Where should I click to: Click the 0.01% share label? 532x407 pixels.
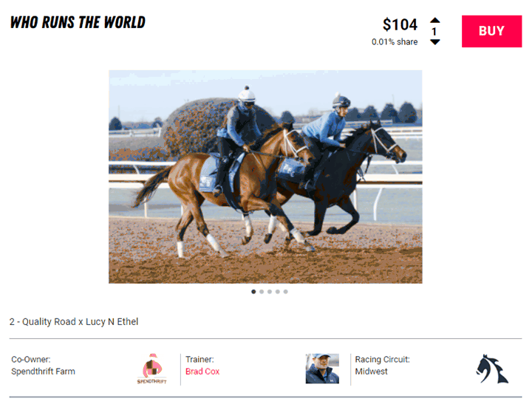click(x=395, y=42)
